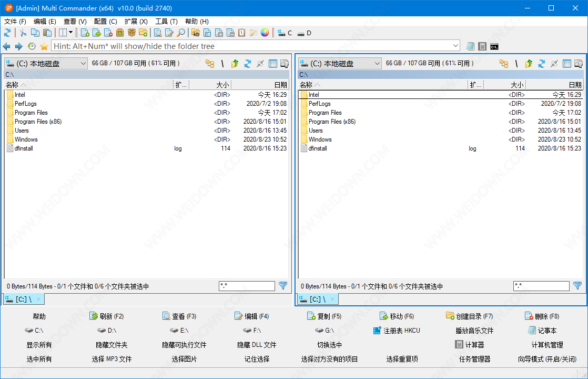Open the Edit (编辑) menu
The width and height of the screenshot is (588, 379).
click(x=45, y=22)
